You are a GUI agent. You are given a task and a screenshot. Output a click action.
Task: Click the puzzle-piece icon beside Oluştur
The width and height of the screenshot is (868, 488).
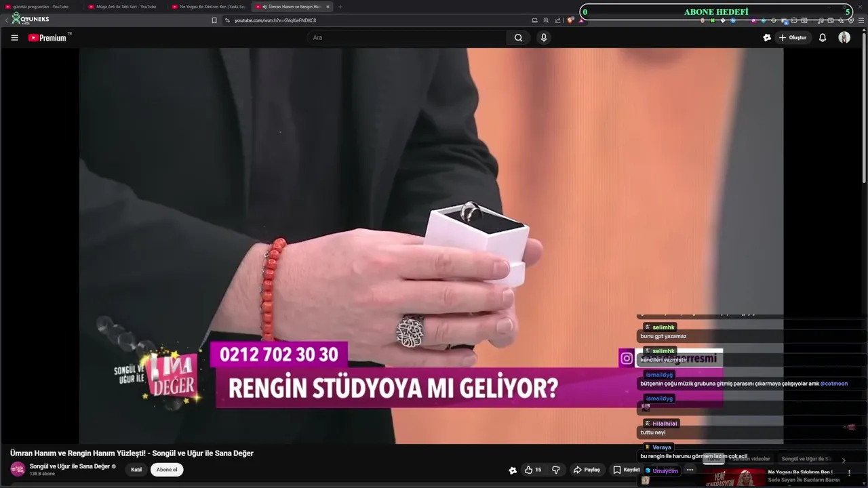pos(767,38)
